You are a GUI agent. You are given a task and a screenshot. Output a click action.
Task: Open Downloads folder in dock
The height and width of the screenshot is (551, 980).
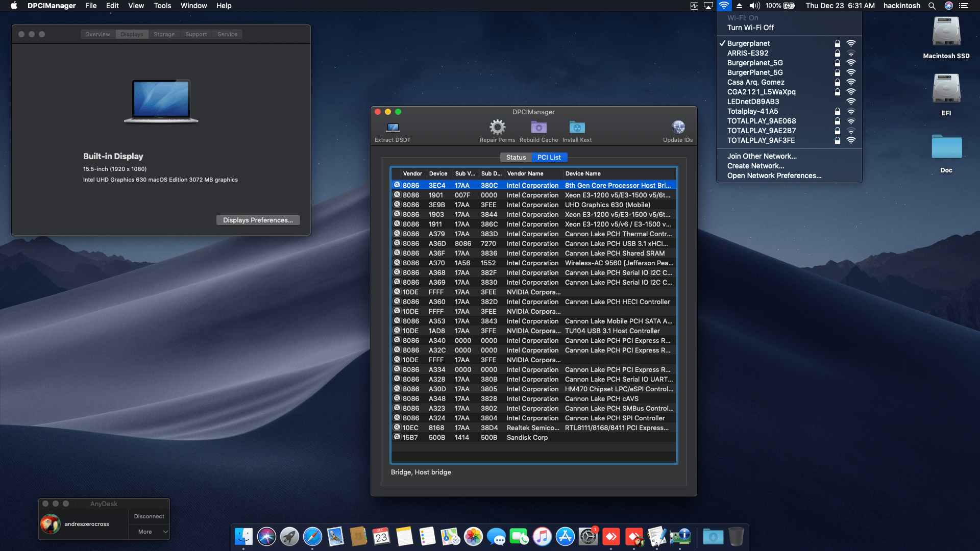click(713, 536)
